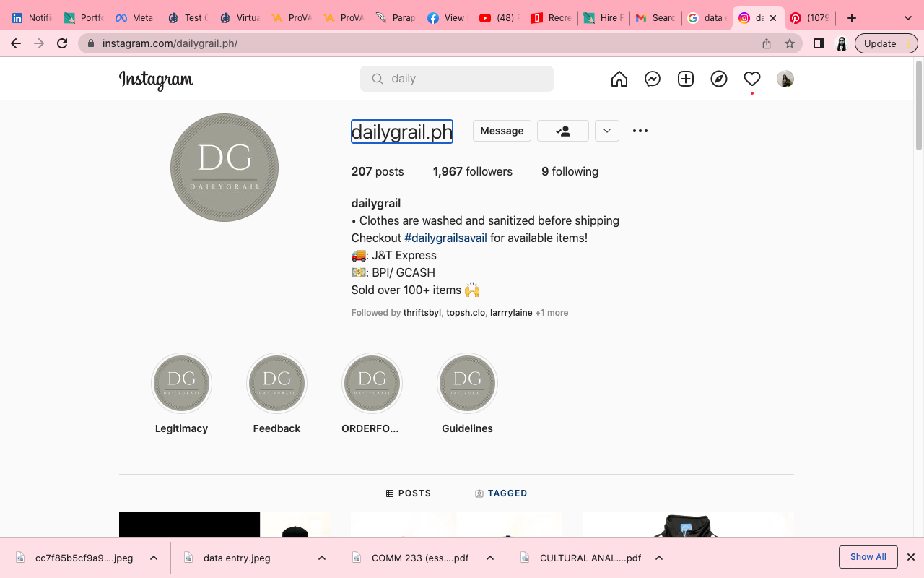Open the data entry.jpeg downloaded file
Screen dimensions: 924x578
(x=237, y=558)
